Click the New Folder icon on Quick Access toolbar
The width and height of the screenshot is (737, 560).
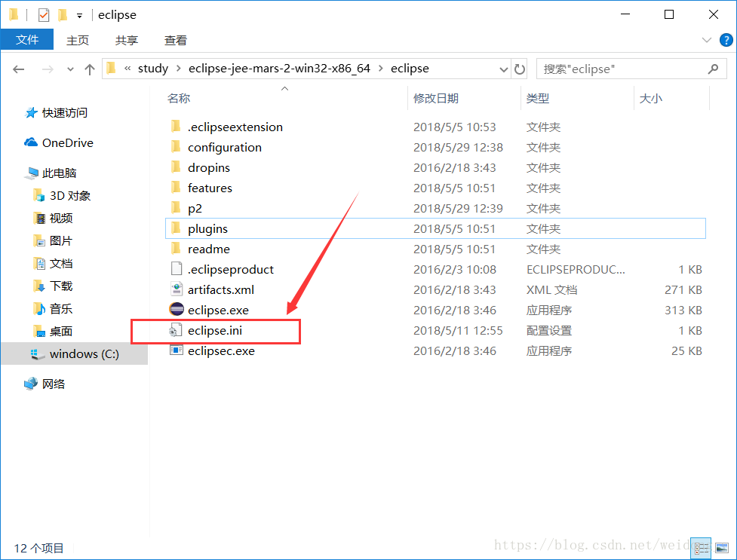click(62, 14)
